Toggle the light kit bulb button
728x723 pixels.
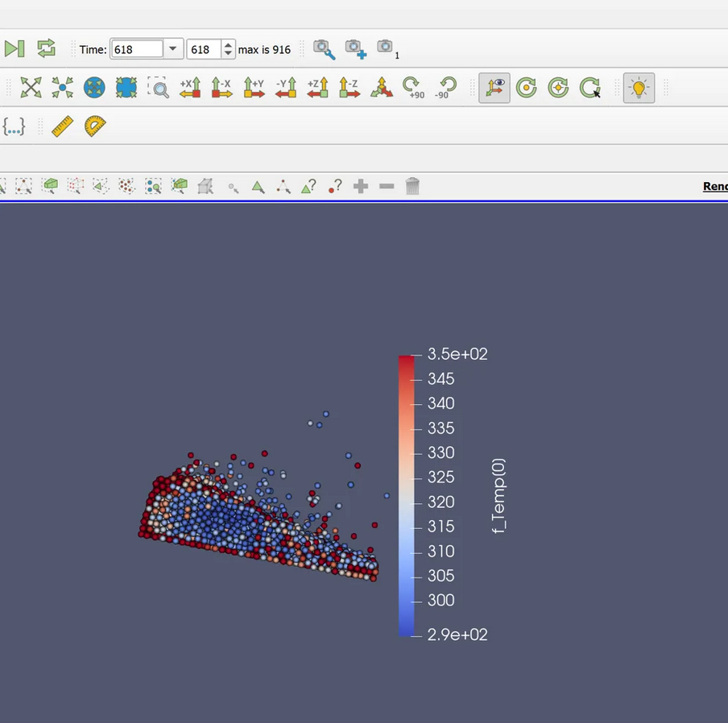click(639, 87)
